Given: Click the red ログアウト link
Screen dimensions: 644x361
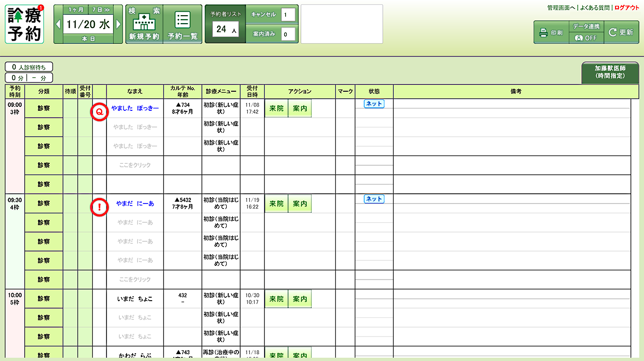Looking at the screenshot, I should pos(627,8).
